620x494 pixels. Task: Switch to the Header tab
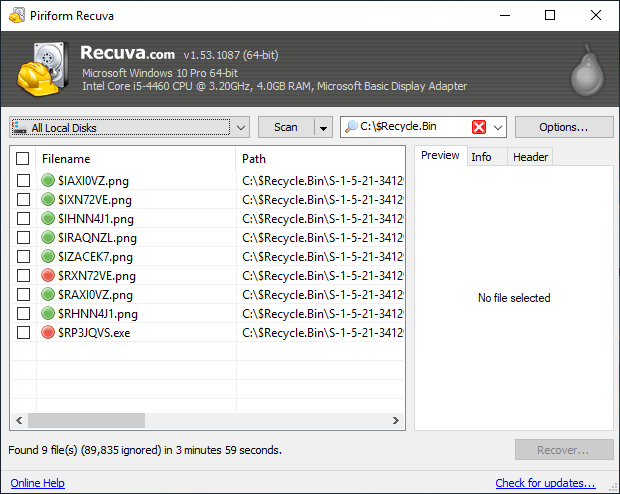tap(530, 157)
